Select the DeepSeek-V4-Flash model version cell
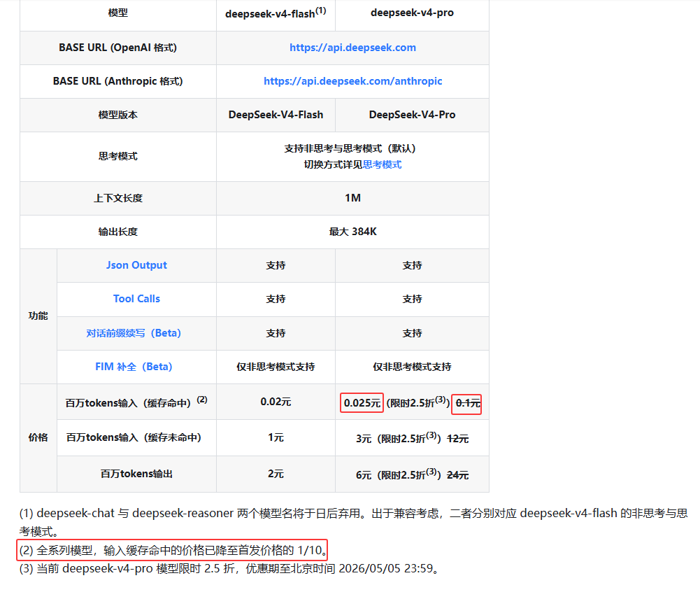Viewport: 700px width, 592px height. (x=276, y=115)
